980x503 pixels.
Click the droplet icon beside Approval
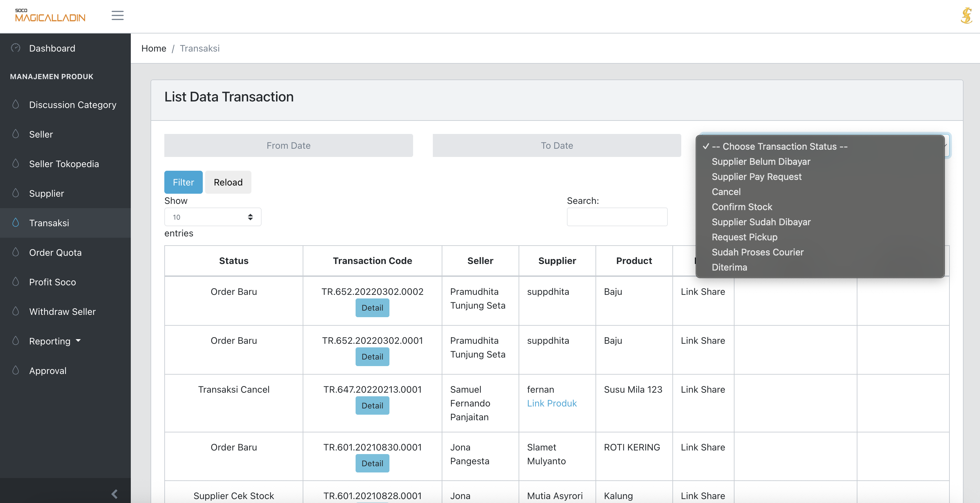(15, 370)
